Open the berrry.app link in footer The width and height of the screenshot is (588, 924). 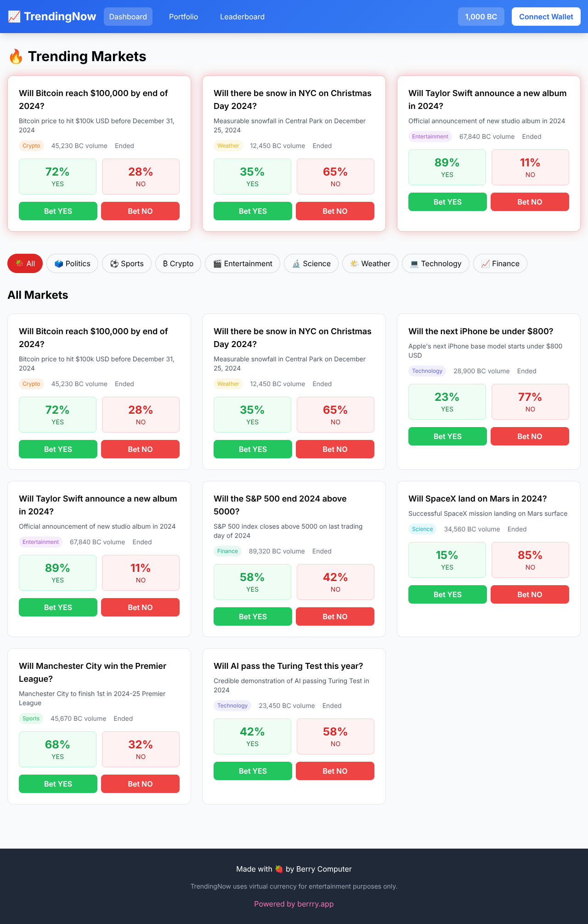coord(294,904)
